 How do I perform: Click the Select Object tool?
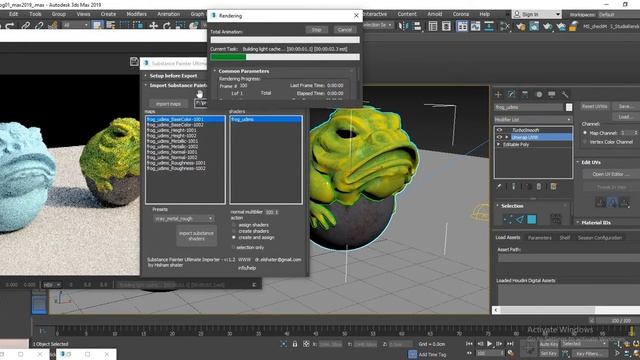tap(97, 26)
